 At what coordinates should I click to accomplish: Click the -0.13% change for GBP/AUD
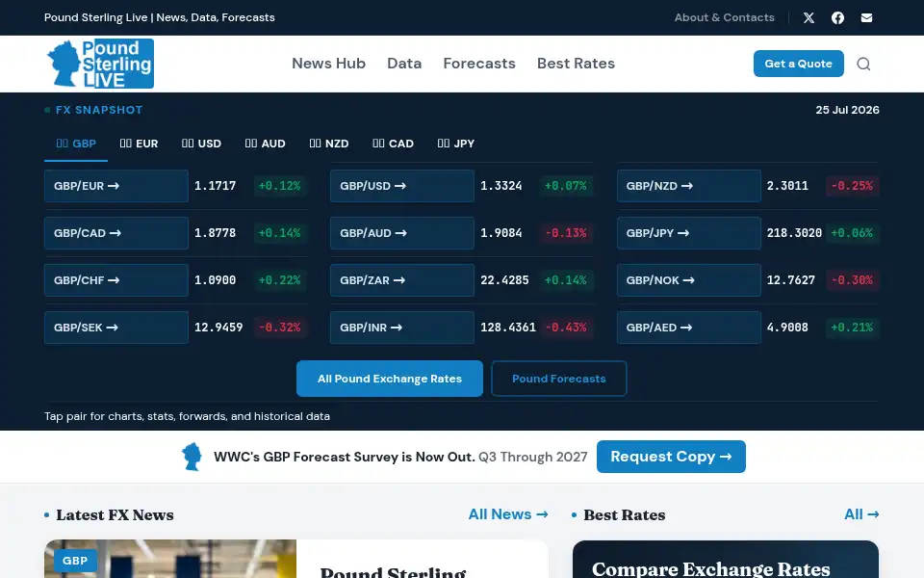point(566,233)
